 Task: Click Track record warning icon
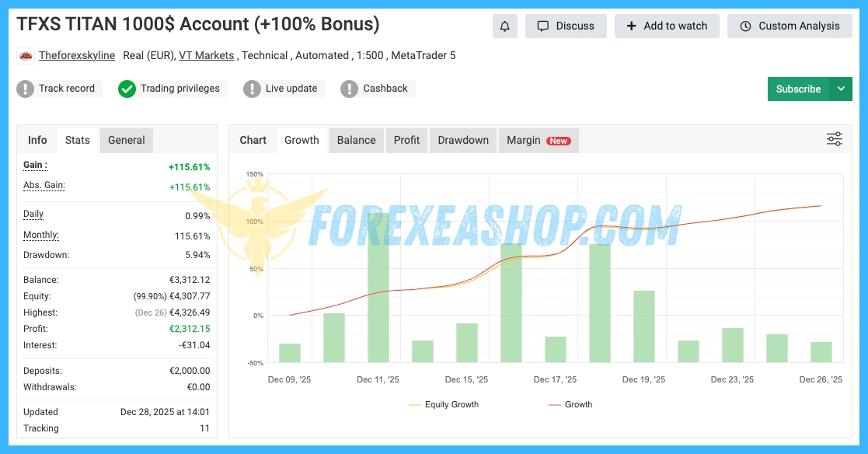[x=26, y=89]
